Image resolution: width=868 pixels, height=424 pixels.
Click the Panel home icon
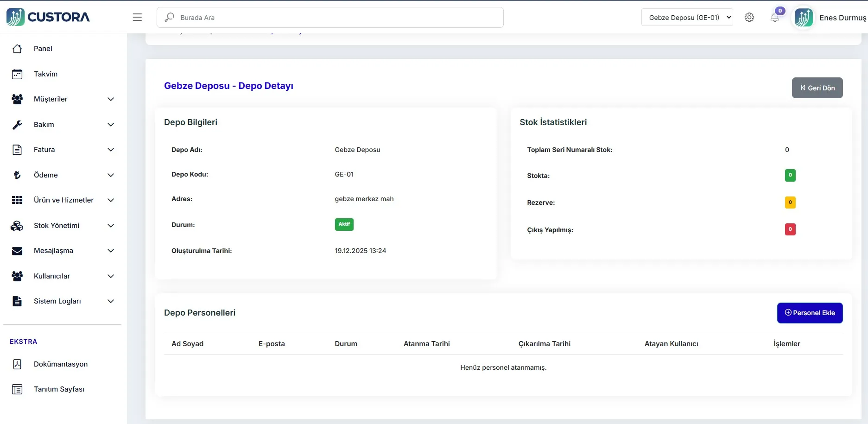pos(17,49)
